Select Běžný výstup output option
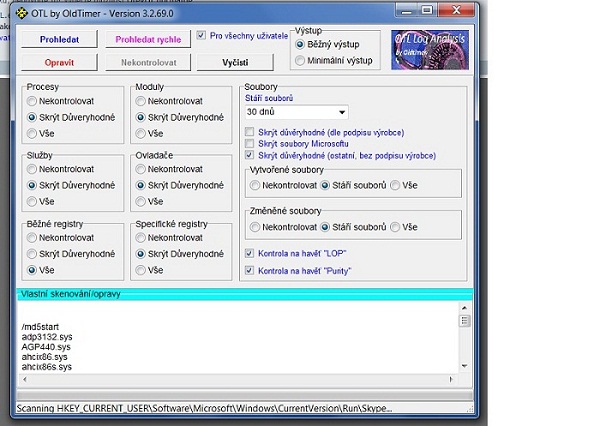 coord(300,44)
